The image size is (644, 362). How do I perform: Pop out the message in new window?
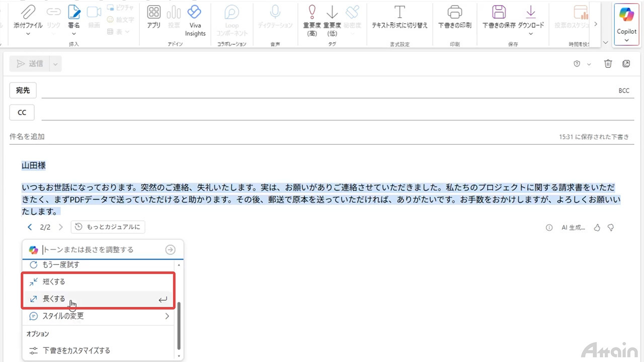[626, 64]
